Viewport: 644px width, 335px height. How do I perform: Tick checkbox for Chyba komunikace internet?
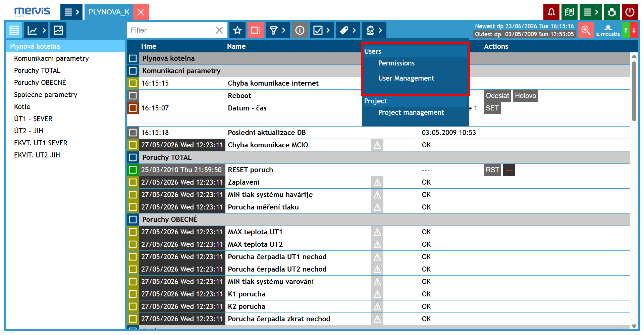[133, 83]
